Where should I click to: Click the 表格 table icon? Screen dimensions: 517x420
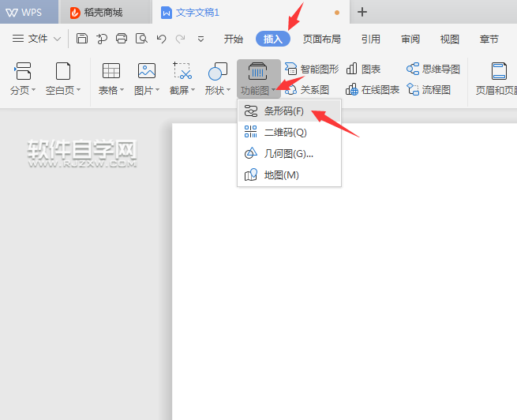111,70
